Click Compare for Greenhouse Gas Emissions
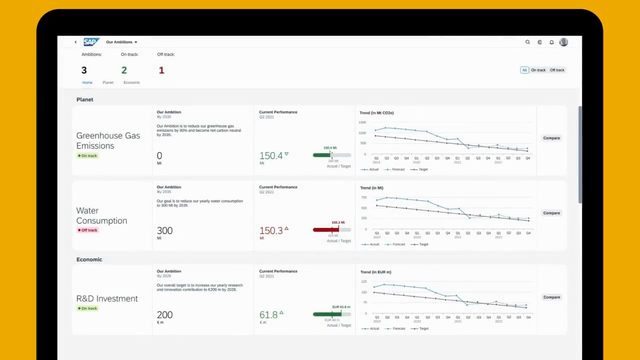640x360 pixels. tap(551, 138)
